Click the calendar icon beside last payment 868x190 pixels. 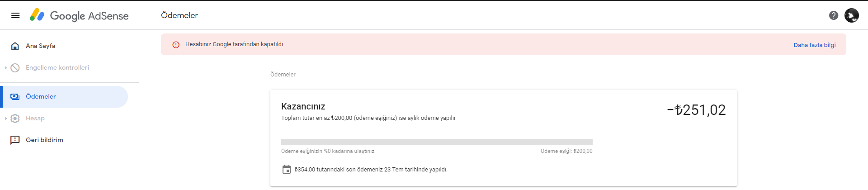tap(287, 170)
